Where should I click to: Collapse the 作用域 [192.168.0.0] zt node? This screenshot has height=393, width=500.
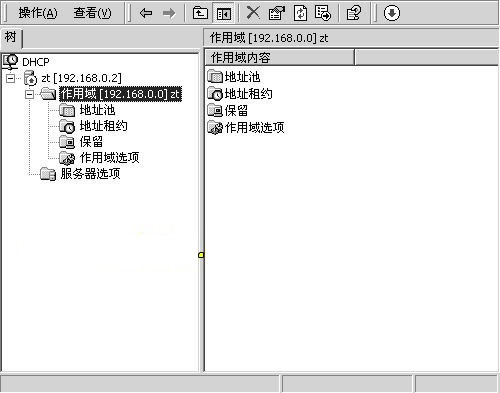[29, 95]
